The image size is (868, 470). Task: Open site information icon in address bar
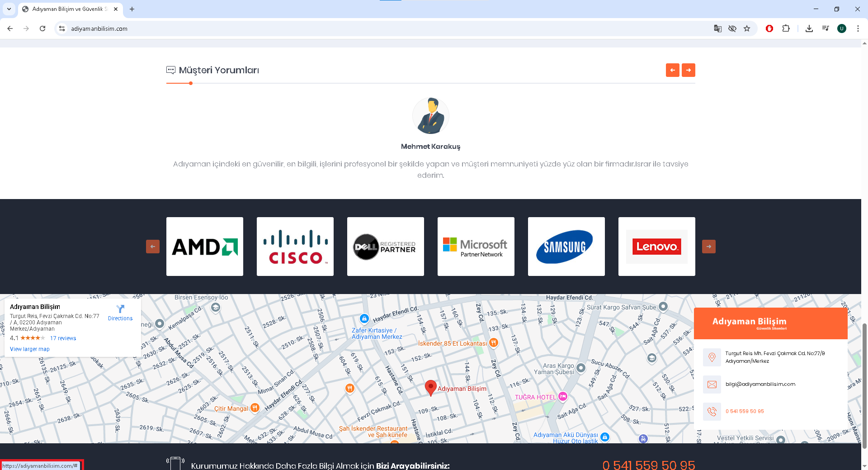point(62,28)
